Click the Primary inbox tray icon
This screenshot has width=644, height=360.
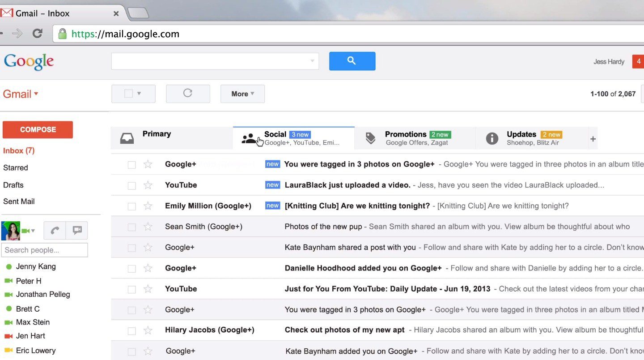pos(127,138)
